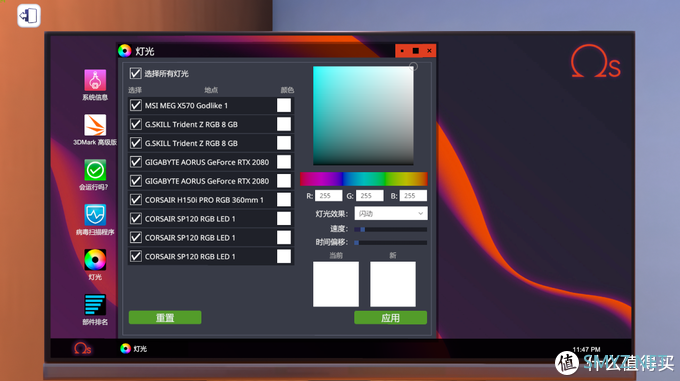The width and height of the screenshot is (680, 381).
Task: Click color swatch beside GIGABYTE AORUS first row
Action: (284, 162)
